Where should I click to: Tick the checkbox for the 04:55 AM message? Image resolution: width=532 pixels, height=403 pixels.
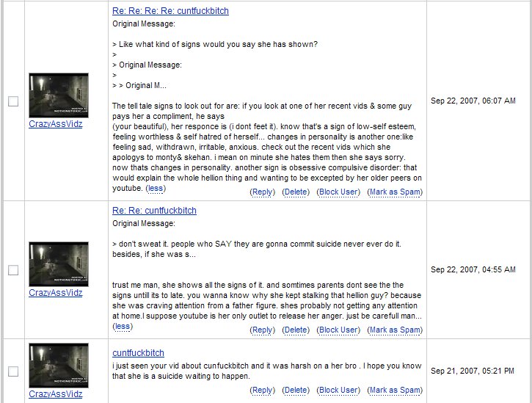coord(13,270)
